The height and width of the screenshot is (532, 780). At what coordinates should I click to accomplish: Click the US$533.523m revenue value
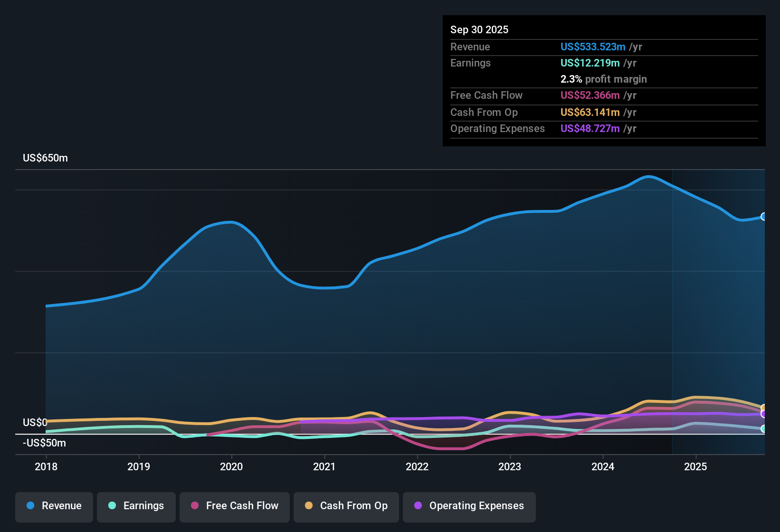tap(593, 47)
